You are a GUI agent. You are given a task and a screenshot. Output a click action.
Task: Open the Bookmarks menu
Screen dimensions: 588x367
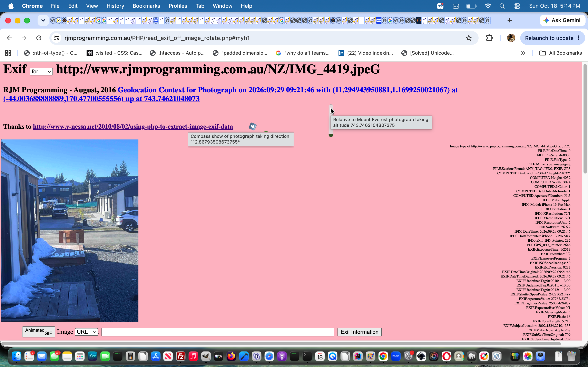146,6
